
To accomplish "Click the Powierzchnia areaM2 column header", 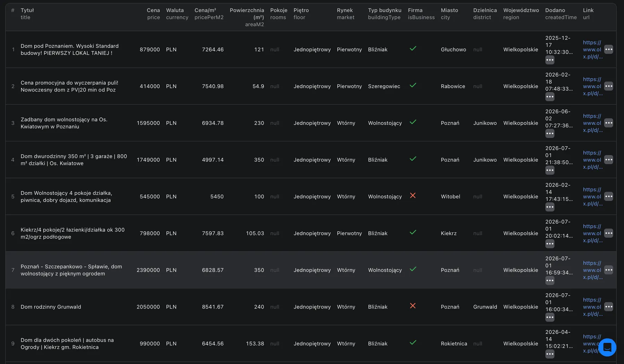I will coord(247,17).
